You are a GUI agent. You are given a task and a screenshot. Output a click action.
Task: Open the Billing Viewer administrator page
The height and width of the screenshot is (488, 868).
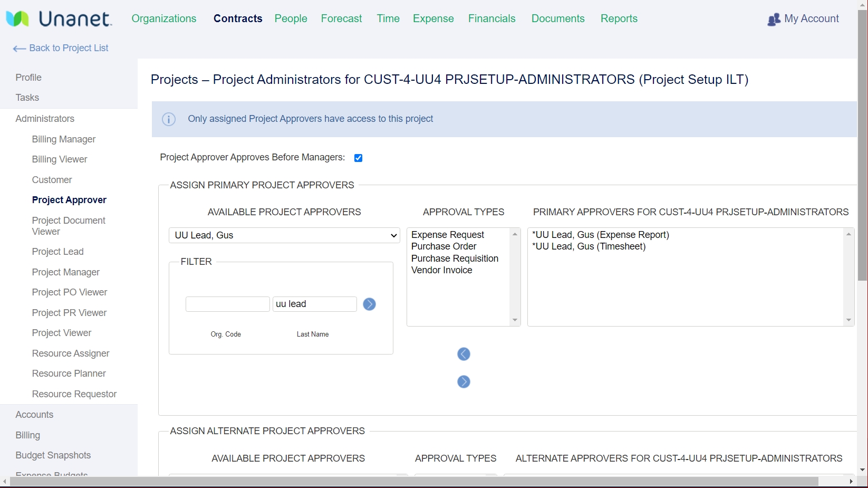pos(59,159)
